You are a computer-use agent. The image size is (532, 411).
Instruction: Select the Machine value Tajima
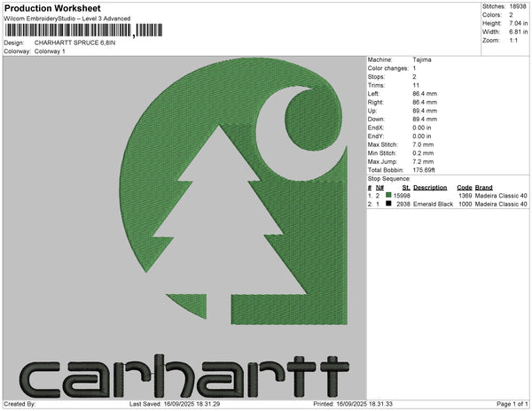point(422,59)
